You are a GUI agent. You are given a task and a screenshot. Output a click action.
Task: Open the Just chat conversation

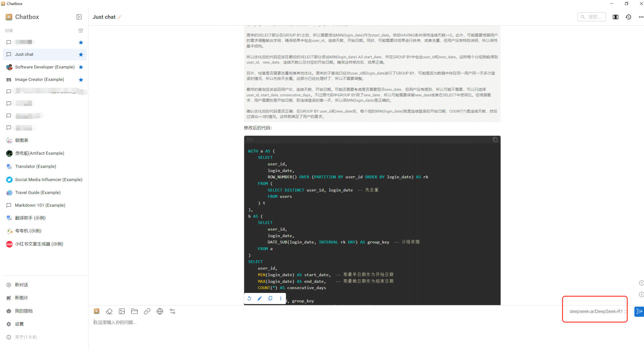45,54
